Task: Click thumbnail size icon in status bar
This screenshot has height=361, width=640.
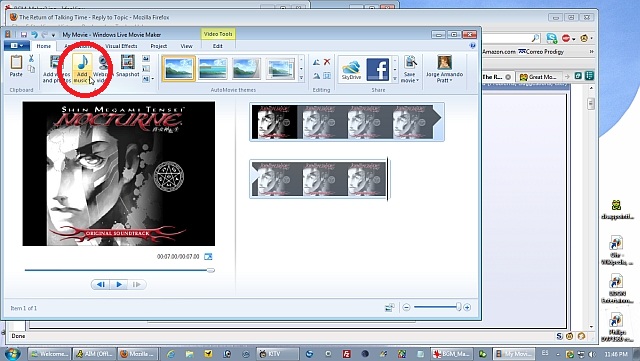Action: (x=389, y=307)
